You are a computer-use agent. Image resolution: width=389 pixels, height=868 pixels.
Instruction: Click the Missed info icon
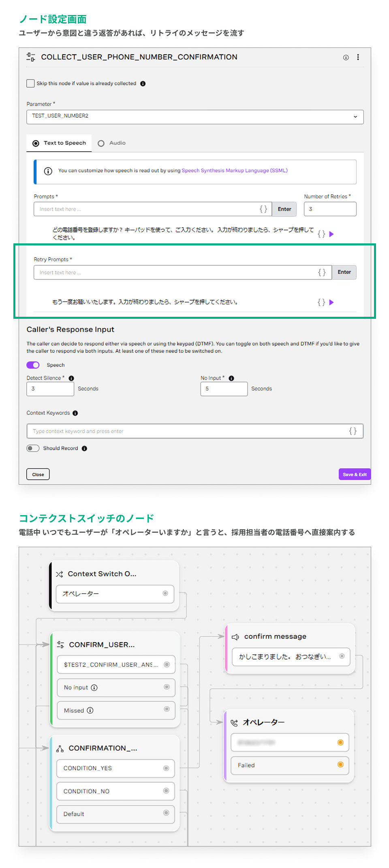pos(90,710)
